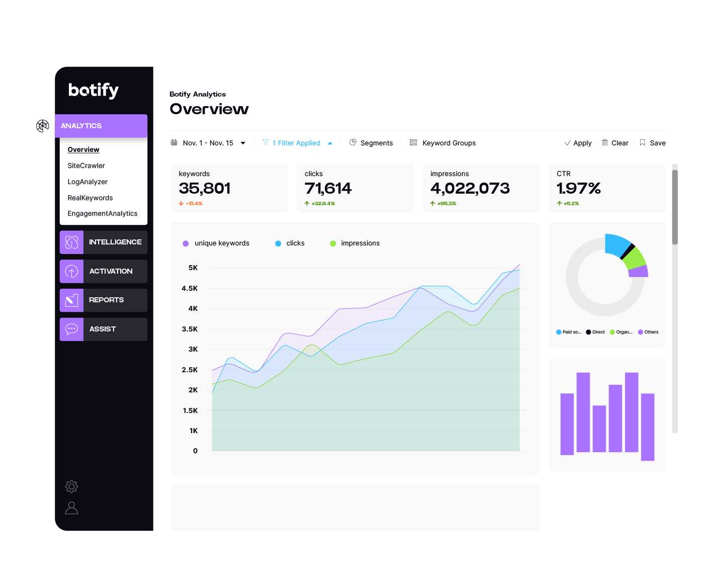This screenshot has height=588, width=714.
Task: Click the Activation upload-arrow icon
Action: pos(71,271)
